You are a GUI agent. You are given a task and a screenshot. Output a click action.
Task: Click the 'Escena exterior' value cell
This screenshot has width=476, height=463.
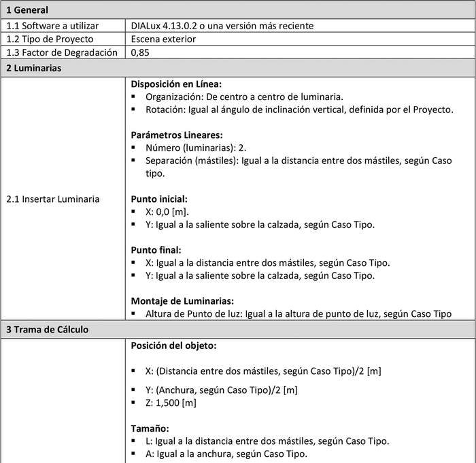pyautogui.click(x=163, y=39)
